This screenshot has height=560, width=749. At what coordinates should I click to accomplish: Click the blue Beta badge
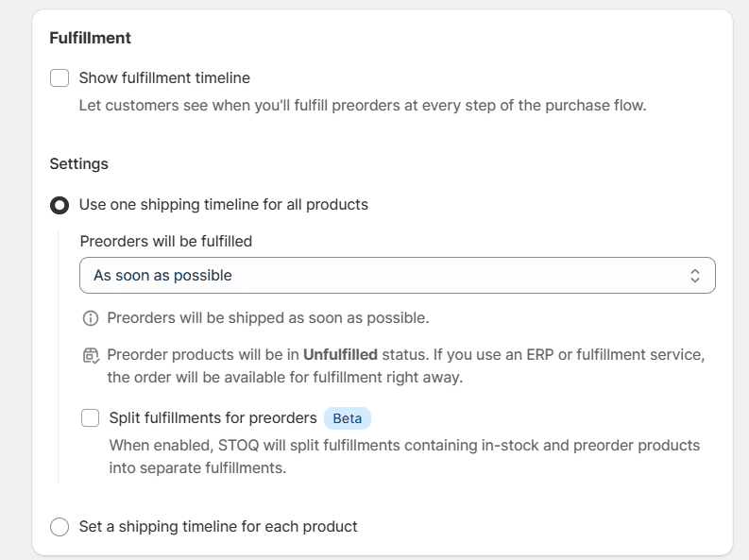tap(348, 418)
